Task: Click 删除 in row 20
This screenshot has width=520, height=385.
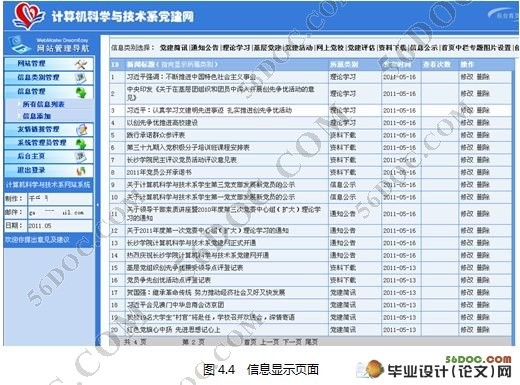Action: [483, 330]
